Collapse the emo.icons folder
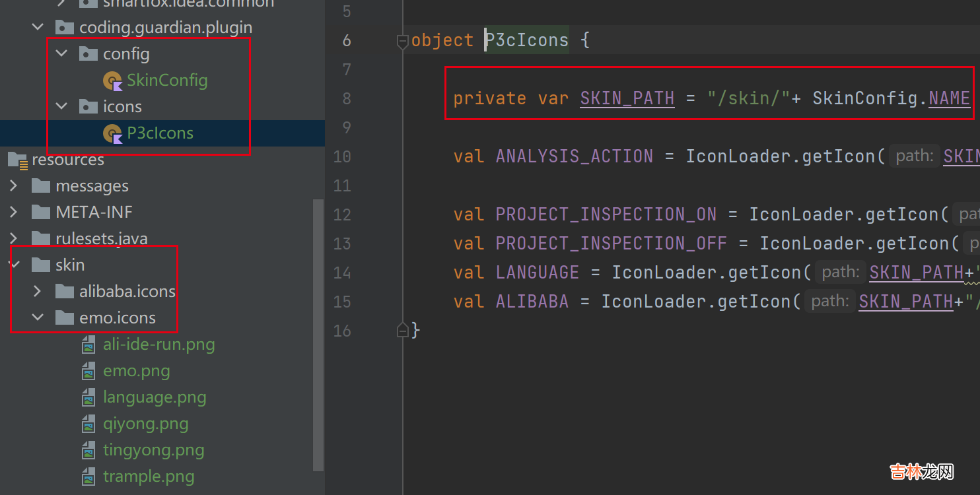The width and height of the screenshot is (980, 495). click(38, 317)
